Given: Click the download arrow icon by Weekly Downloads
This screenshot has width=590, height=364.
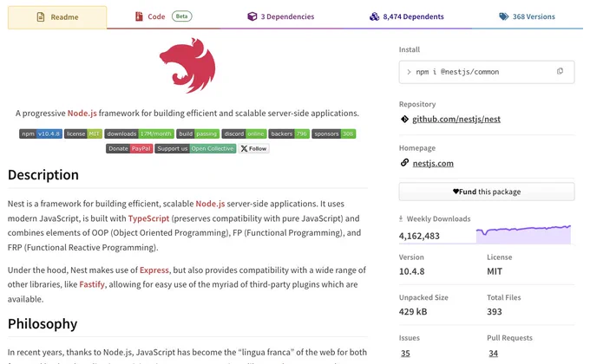Looking at the screenshot, I should pos(401,218).
